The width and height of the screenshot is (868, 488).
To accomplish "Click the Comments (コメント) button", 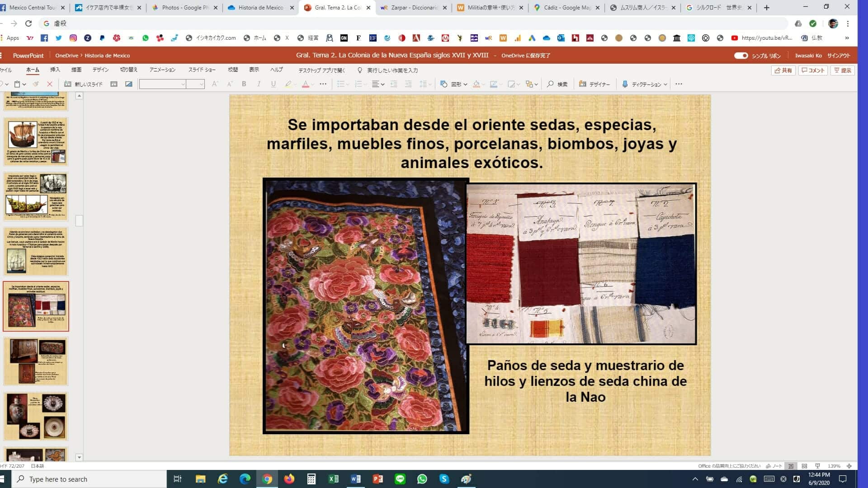I will [813, 70].
